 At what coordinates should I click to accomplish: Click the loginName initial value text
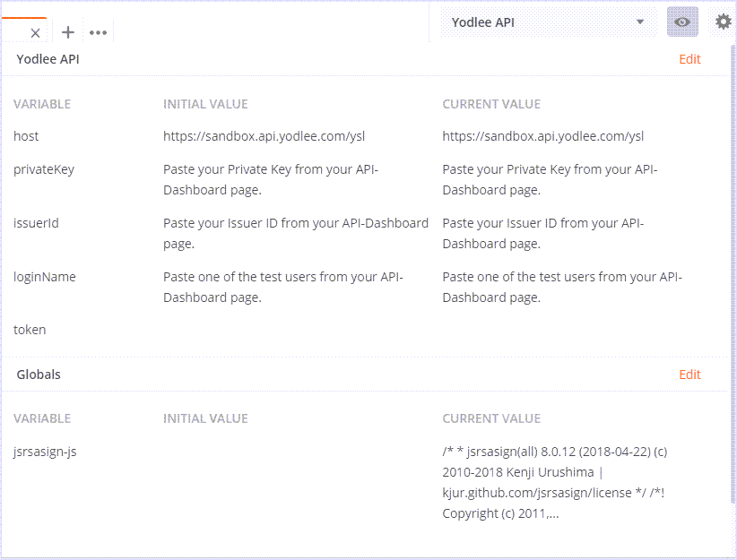[283, 287]
